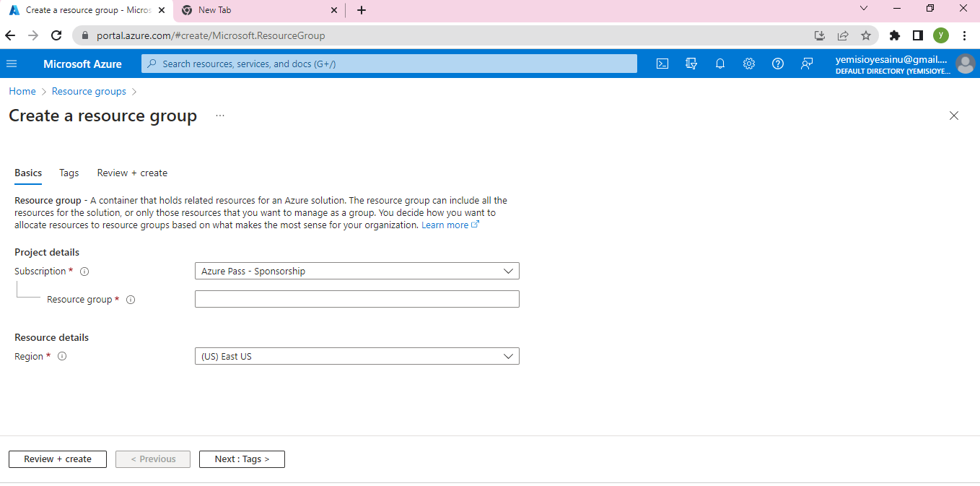The width and height of the screenshot is (980, 486).
Task: Open Chrome three-dot menu
Action: pyautogui.click(x=965, y=35)
